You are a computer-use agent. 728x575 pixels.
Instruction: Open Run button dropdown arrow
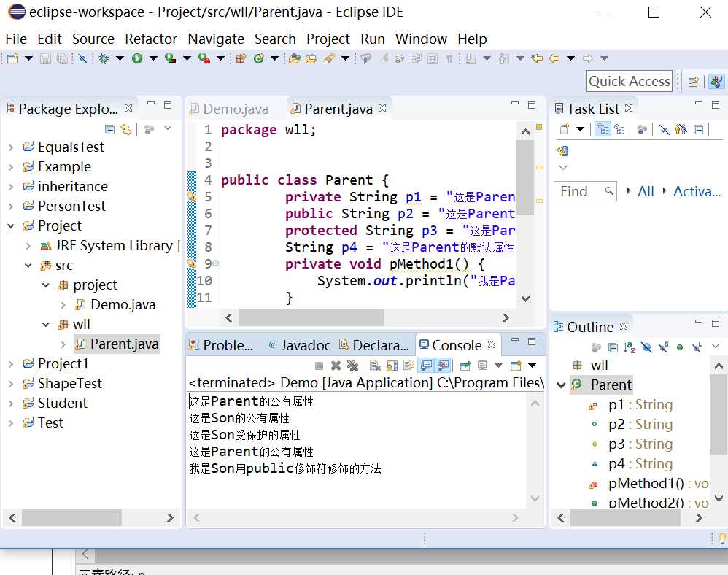[x=153, y=58]
